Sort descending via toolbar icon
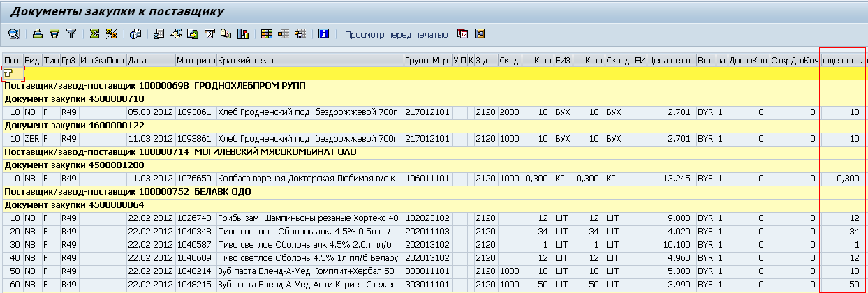Image resolution: width=868 pixels, height=293 pixels. click(54, 33)
